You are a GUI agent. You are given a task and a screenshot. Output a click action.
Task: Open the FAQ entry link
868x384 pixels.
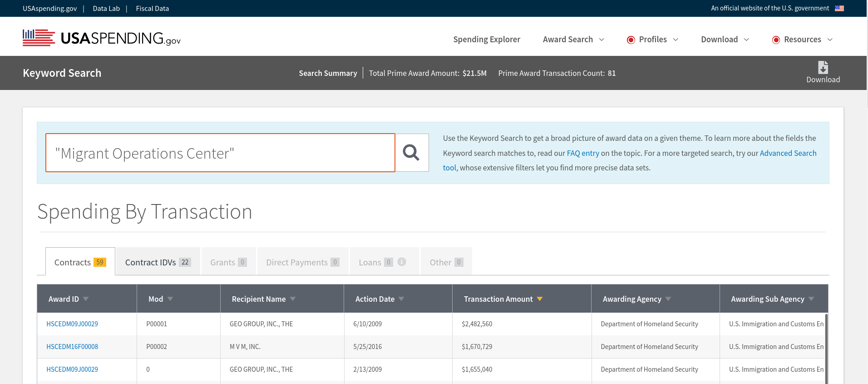583,153
